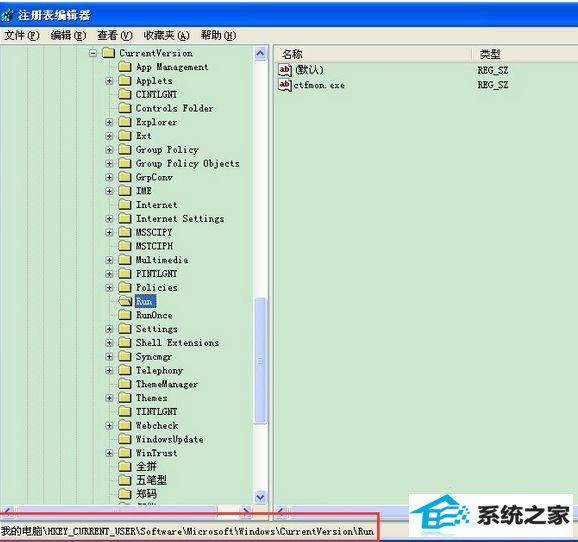This screenshot has width=578, height=542.
Task: Click the tree pane scroll-down arrow
Action: click(x=260, y=497)
